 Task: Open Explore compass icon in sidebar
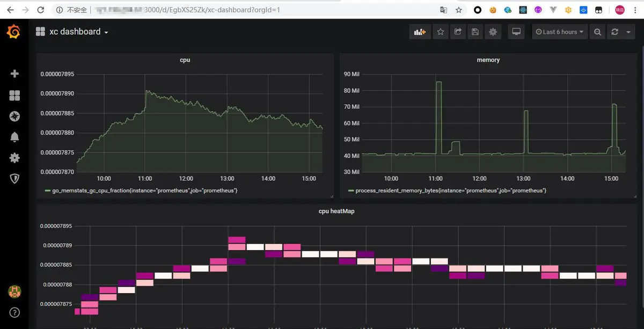point(14,116)
